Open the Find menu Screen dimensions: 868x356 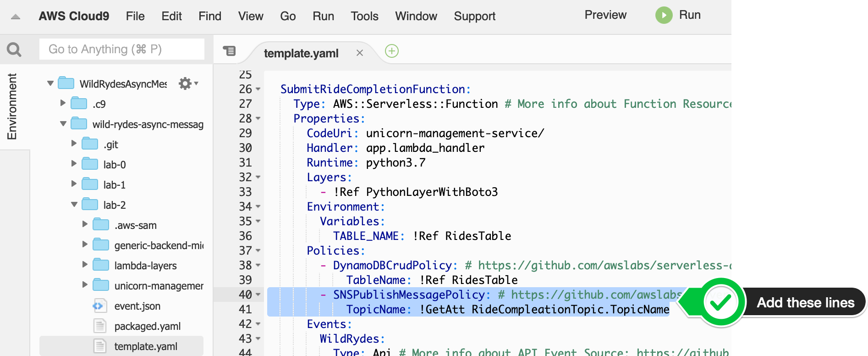coord(210,16)
